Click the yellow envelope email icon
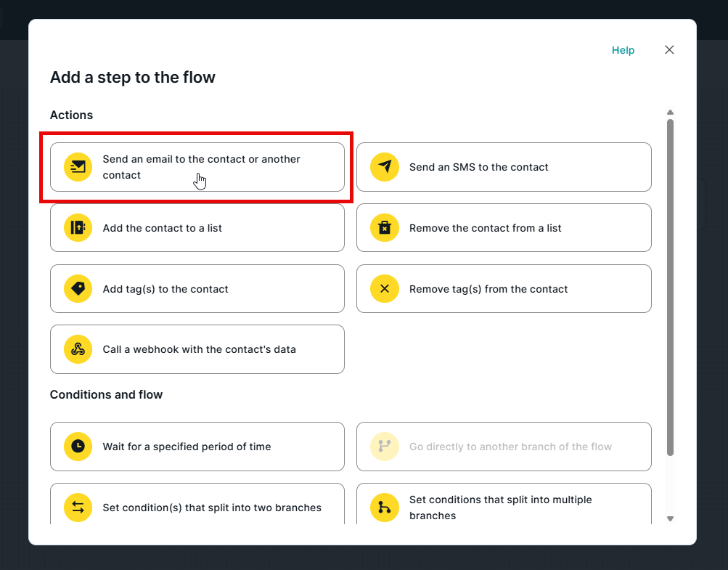 point(78,167)
